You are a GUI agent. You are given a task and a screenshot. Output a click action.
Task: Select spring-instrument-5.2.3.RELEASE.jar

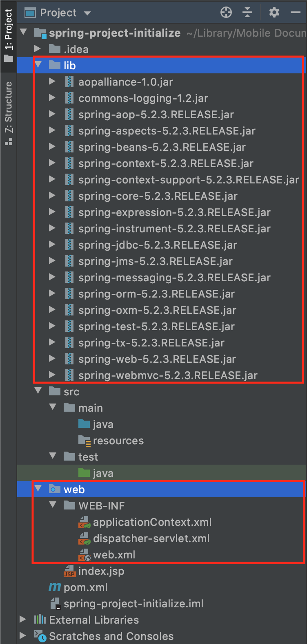pyautogui.click(x=174, y=229)
